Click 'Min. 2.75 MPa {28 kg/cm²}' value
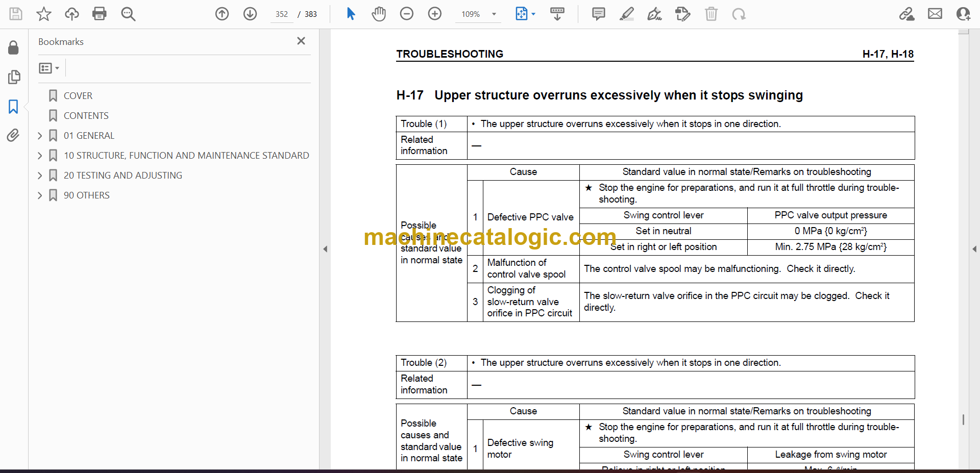The image size is (980, 473). (830, 247)
